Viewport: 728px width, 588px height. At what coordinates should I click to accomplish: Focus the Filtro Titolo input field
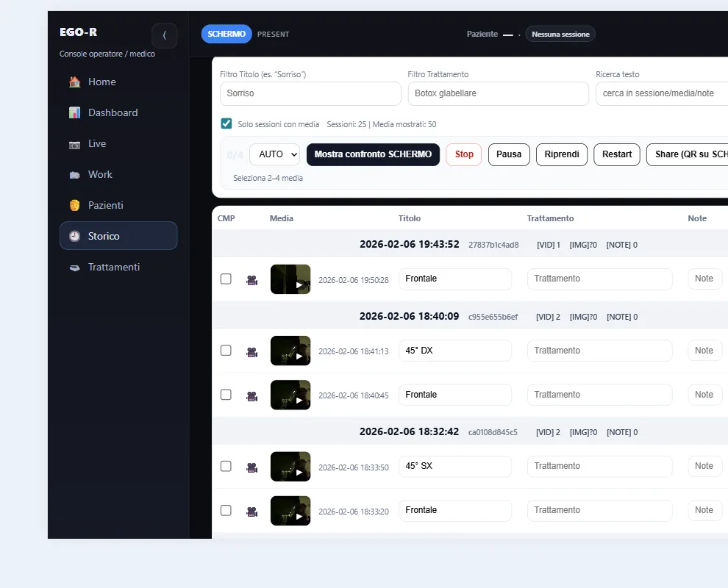tap(310, 93)
